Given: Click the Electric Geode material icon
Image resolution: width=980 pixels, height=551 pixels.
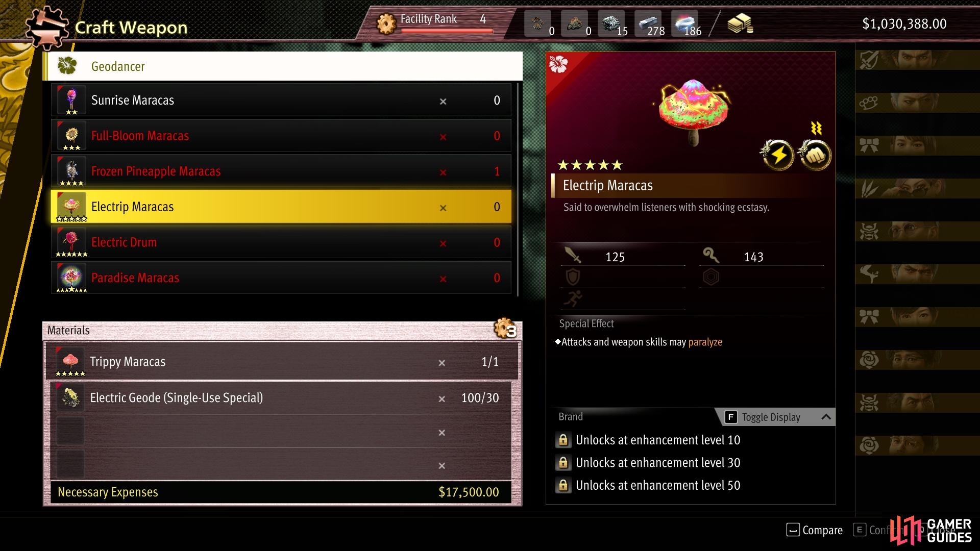Looking at the screenshot, I should pos(70,397).
